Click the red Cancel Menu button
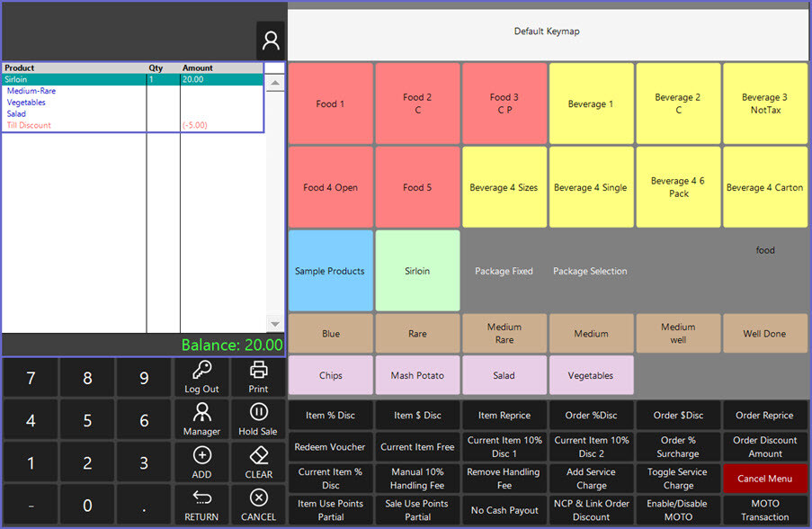The width and height of the screenshot is (812, 529). pyautogui.click(x=764, y=478)
